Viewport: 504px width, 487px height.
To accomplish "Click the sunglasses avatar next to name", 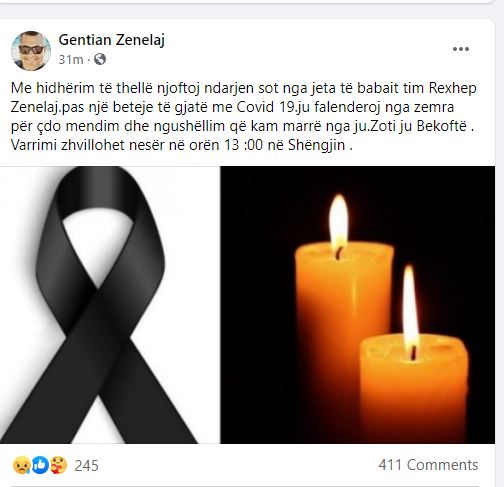I will tap(31, 51).
